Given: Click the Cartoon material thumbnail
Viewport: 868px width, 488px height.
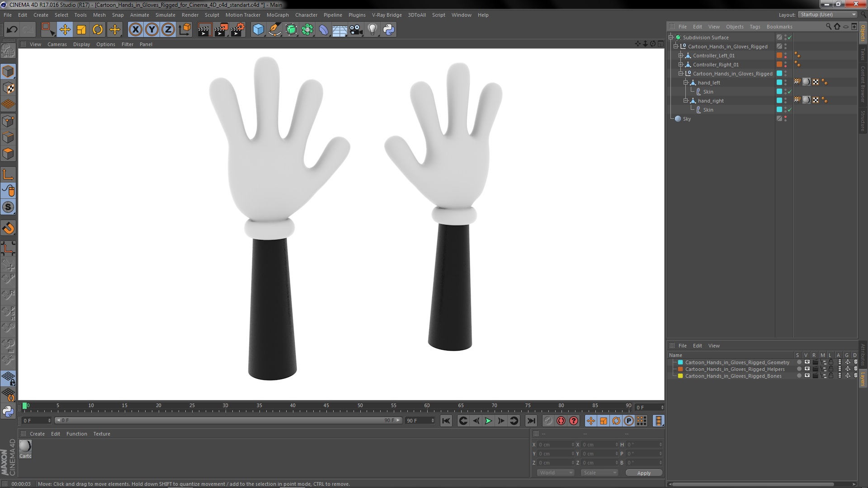Looking at the screenshot, I should 25,446.
